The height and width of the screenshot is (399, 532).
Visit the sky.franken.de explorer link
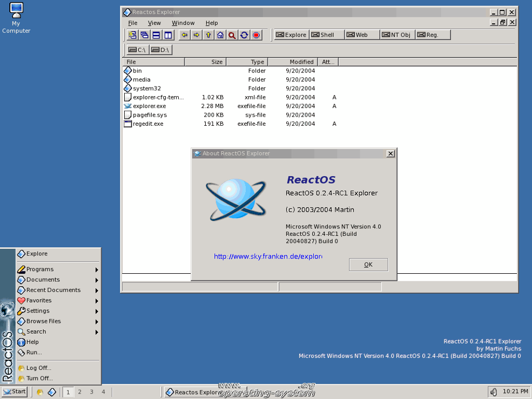tap(268, 256)
